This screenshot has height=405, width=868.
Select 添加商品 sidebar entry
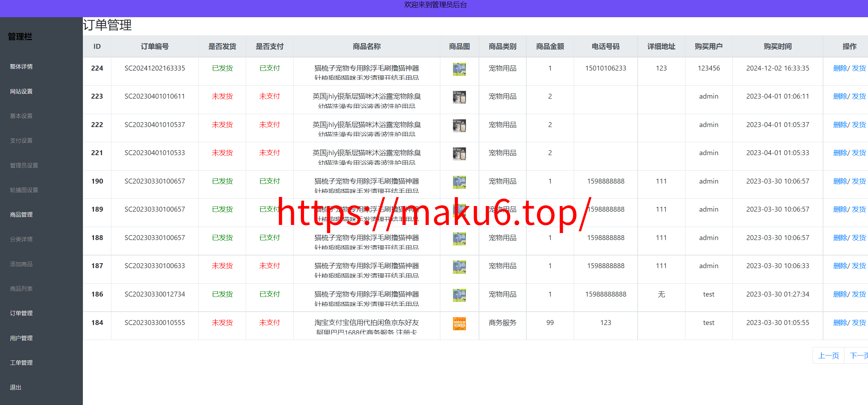point(21,264)
